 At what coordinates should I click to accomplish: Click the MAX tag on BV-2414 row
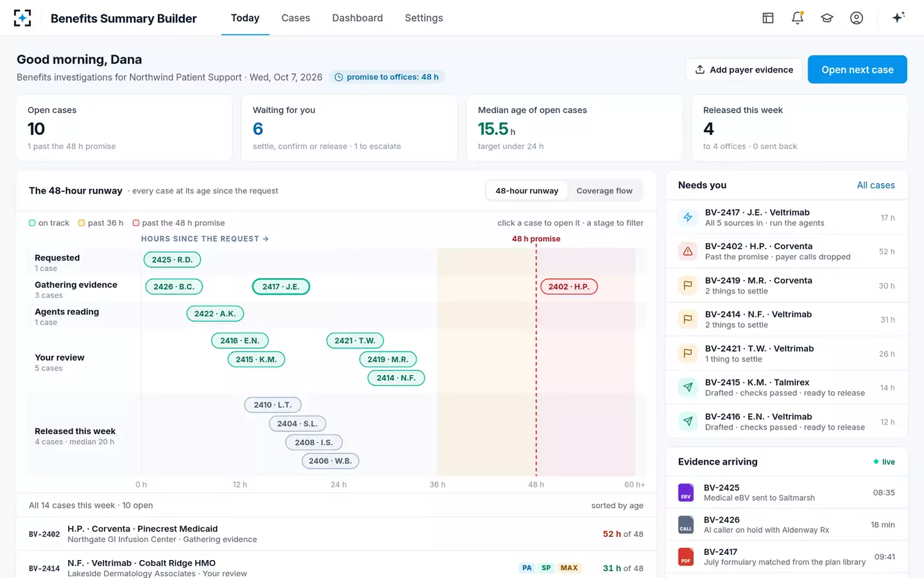(x=569, y=568)
